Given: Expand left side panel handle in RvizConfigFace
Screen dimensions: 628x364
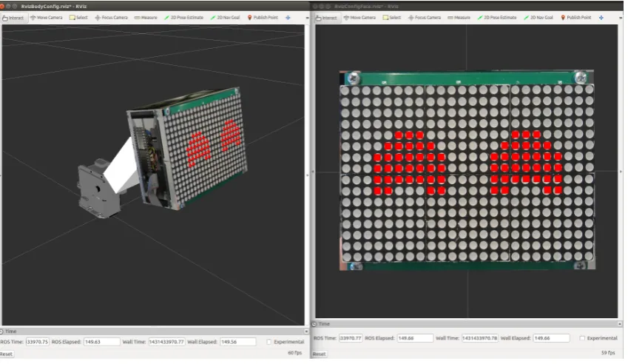Looking at the screenshot, I should point(313,172).
